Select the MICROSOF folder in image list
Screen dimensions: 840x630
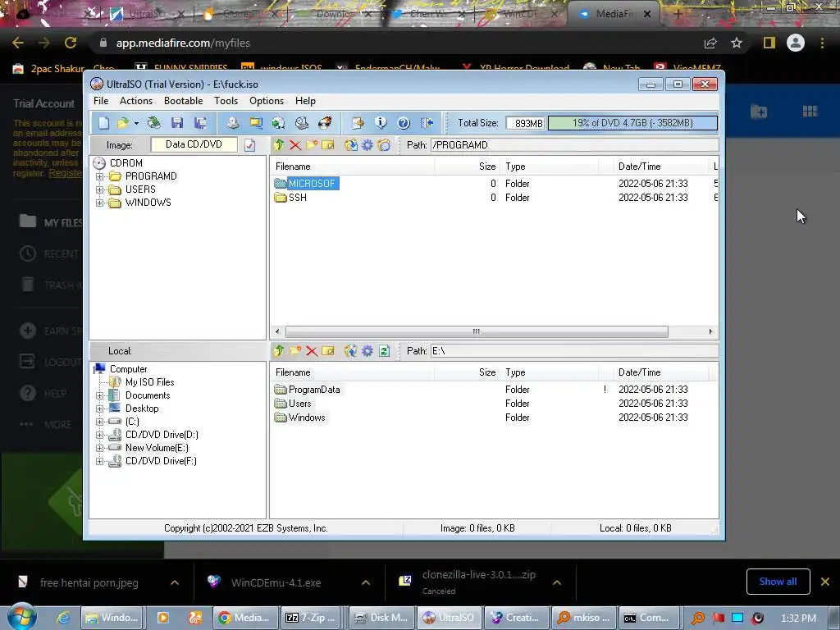(311, 183)
